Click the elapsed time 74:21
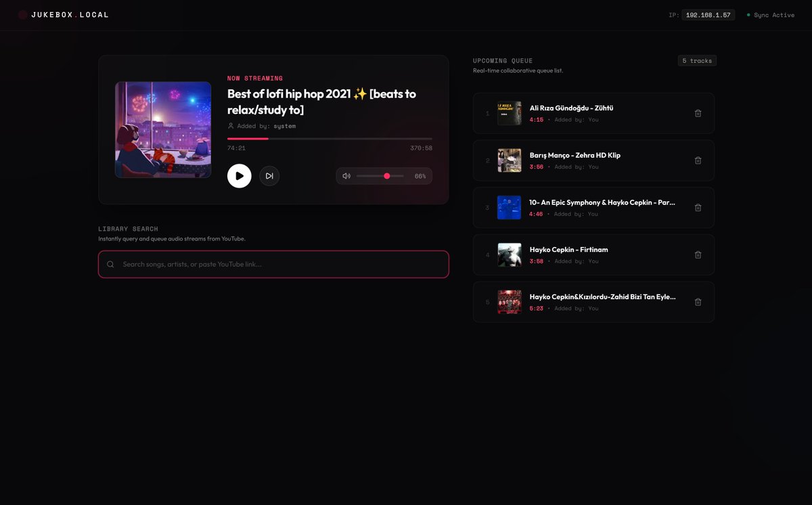Viewport: 812px width, 505px height. (x=236, y=148)
